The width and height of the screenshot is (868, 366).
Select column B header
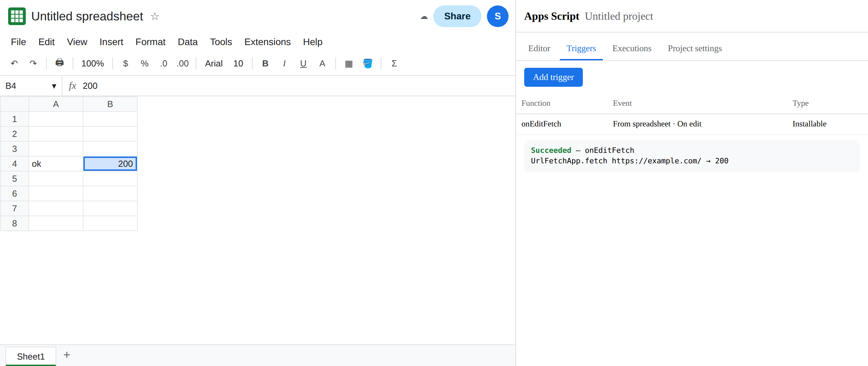110,104
